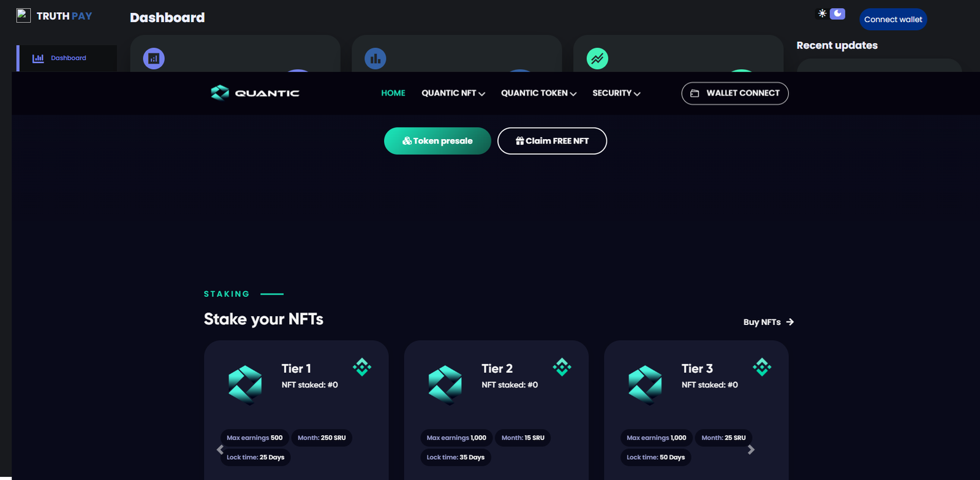Click the Binance chain icon on Tier 3
Viewport: 980px width, 480px height.
(762, 367)
